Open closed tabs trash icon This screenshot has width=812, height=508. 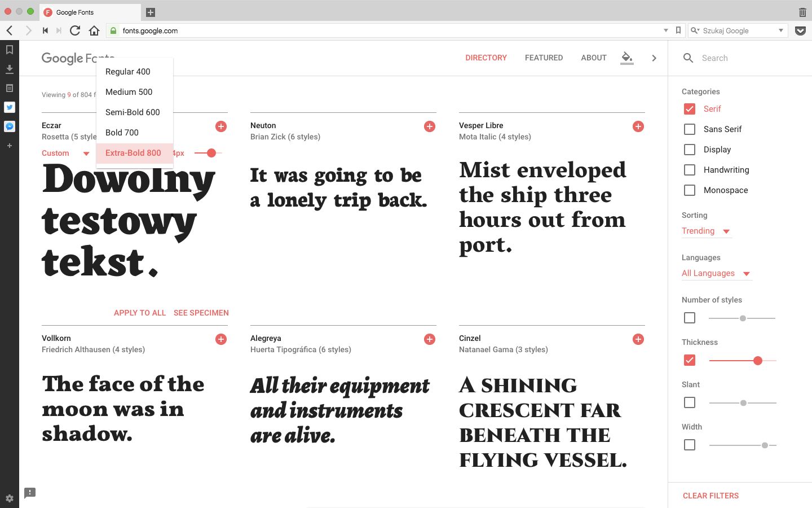coord(802,12)
